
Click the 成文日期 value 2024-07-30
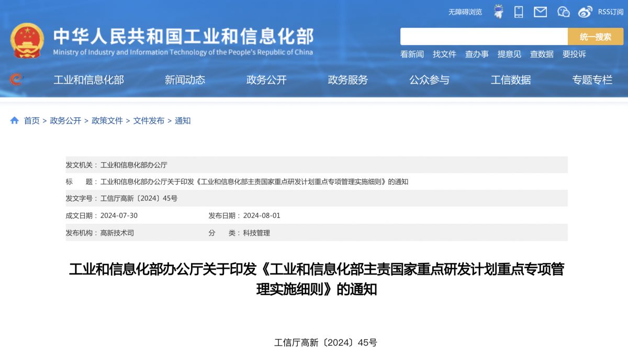coord(119,215)
